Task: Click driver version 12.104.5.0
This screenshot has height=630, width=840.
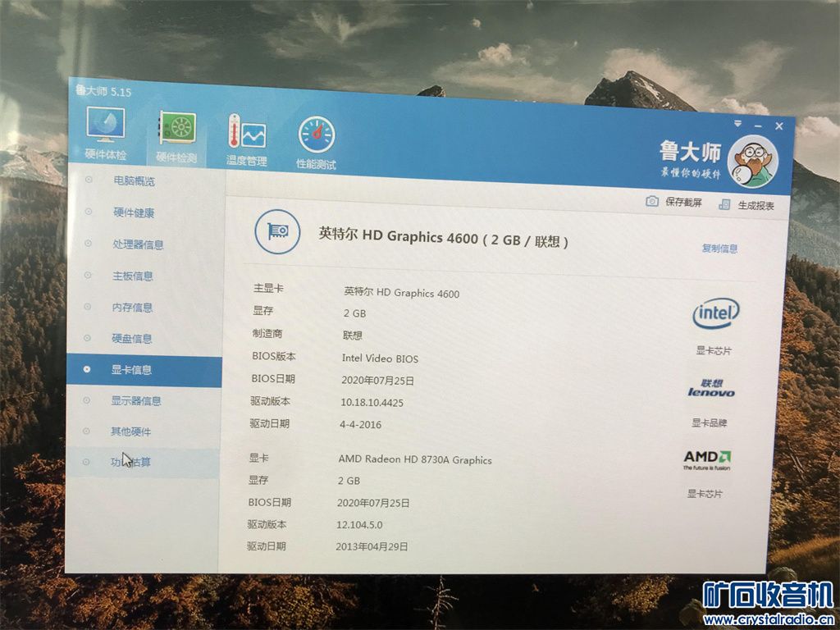Action: coord(359,525)
